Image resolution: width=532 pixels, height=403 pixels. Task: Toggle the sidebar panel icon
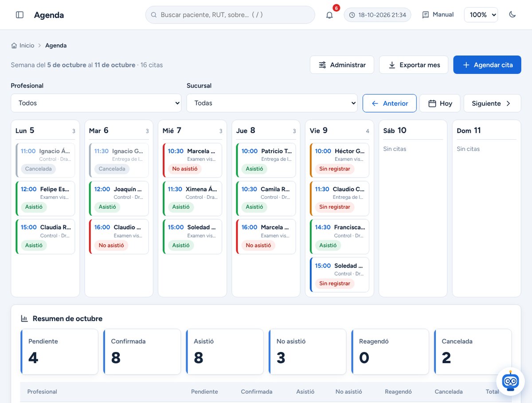[20, 15]
